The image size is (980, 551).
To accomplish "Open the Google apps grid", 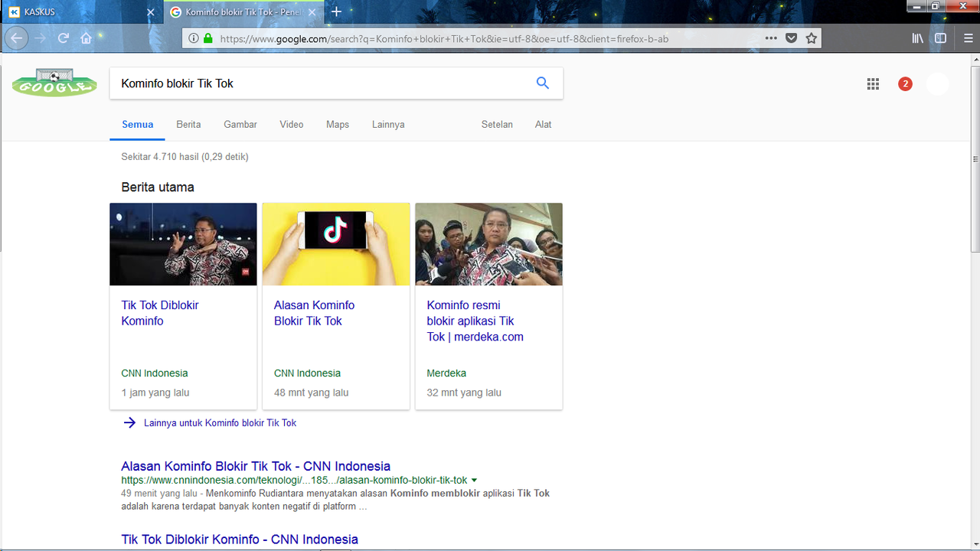I will pyautogui.click(x=873, y=84).
